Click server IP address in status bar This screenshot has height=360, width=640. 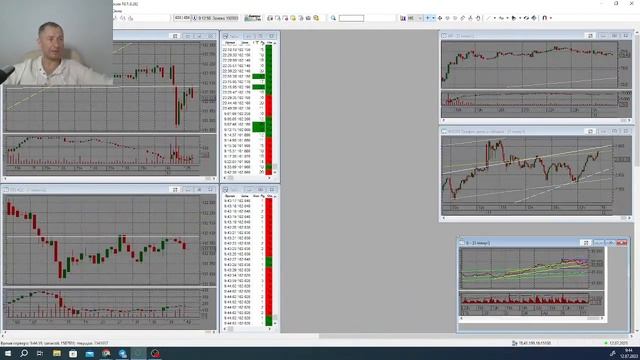[x=534, y=343]
